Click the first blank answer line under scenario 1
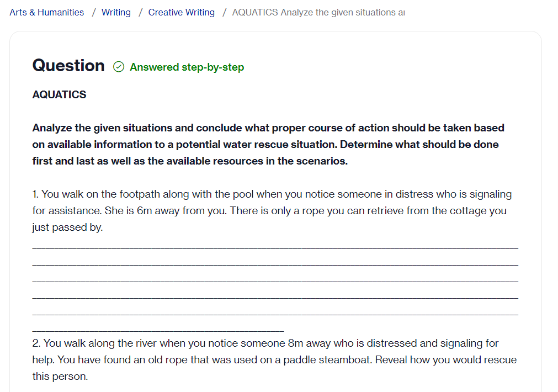Viewport: 558px width, 392px height. point(275,246)
